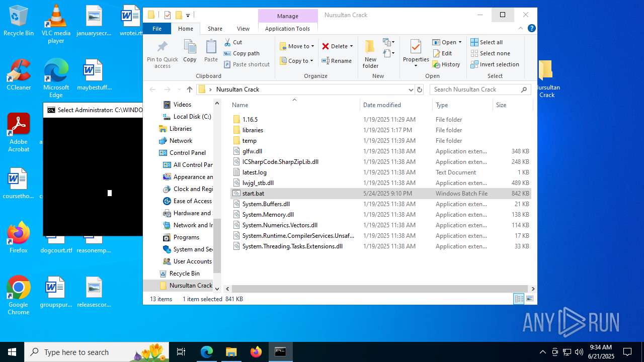This screenshot has height=362, width=644.
Task: Open the File menu tab
Action: 157,29
